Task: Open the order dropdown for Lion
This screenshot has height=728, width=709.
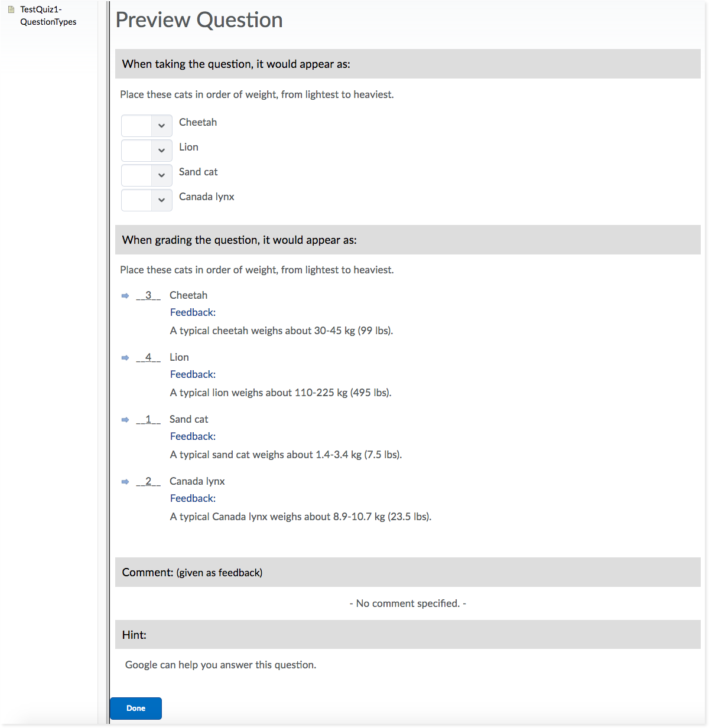Action: click(147, 151)
